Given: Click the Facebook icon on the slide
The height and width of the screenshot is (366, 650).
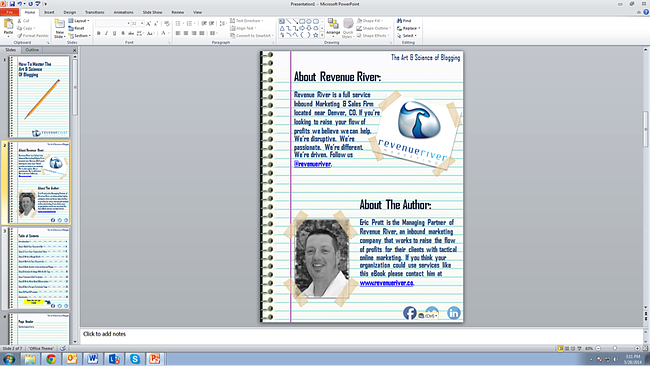Looking at the screenshot, I should [x=410, y=313].
